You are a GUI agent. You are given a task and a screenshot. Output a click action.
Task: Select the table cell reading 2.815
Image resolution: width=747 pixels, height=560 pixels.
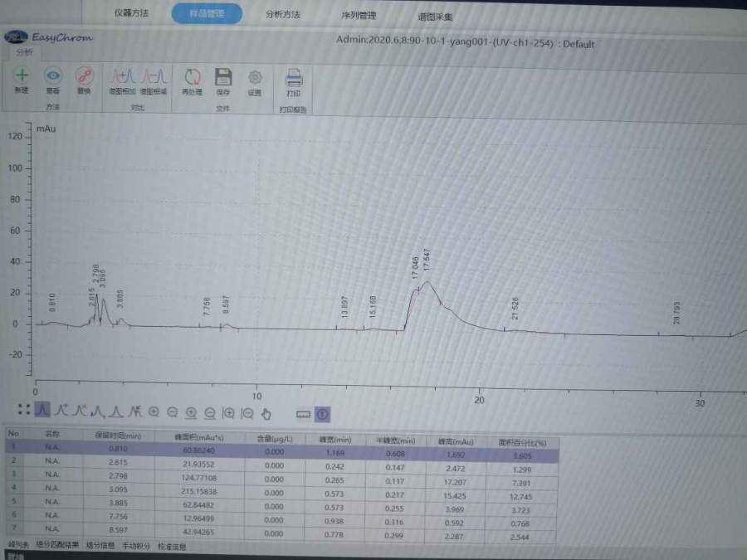(x=118, y=462)
